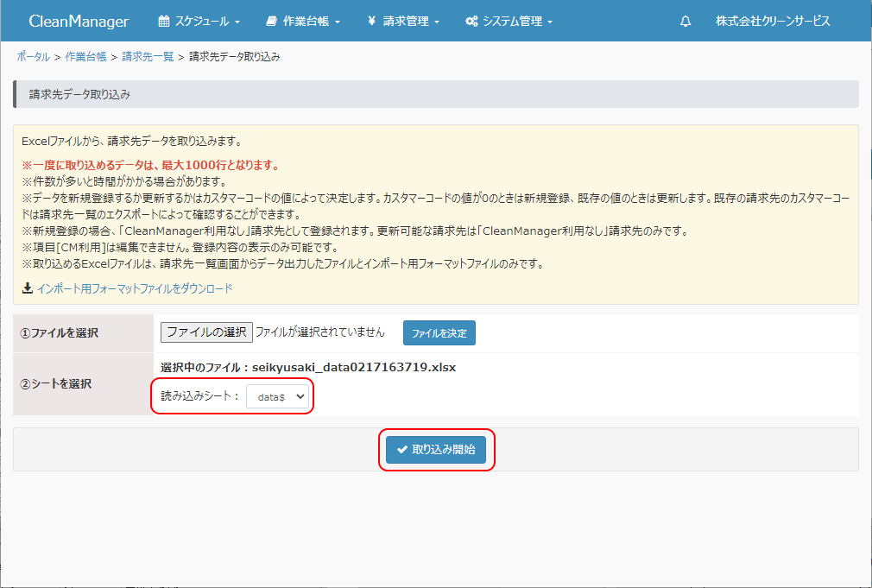The height and width of the screenshot is (588, 872).
Task: Click the ファイルの選択 file chooser button
Action: (x=206, y=332)
